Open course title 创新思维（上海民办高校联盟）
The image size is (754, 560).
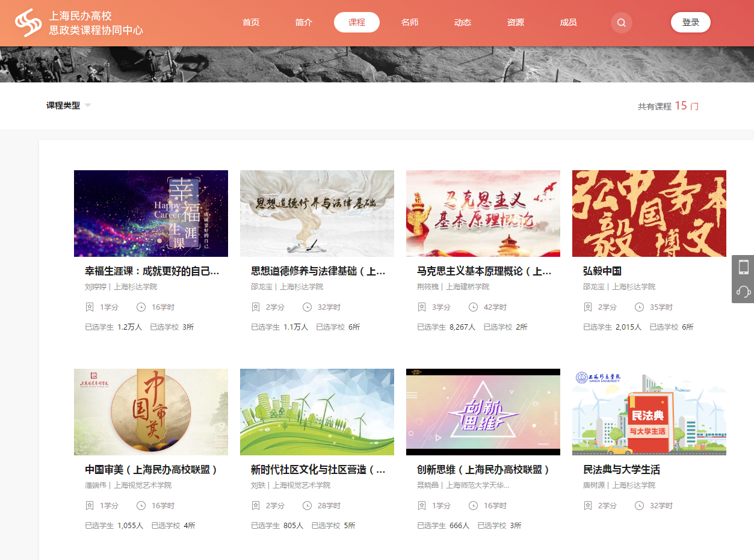pos(483,470)
